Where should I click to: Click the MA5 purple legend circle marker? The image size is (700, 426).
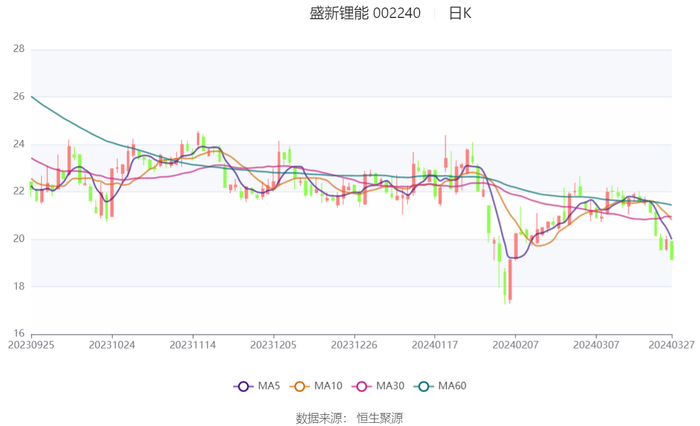pyautogui.click(x=244, y=386)
